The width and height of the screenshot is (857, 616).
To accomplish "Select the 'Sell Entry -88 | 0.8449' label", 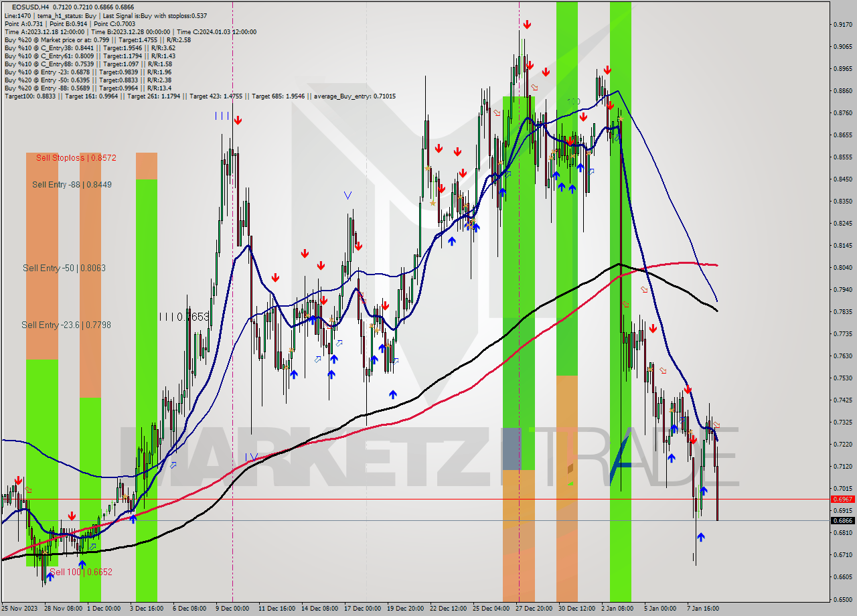I will [72, 184].
